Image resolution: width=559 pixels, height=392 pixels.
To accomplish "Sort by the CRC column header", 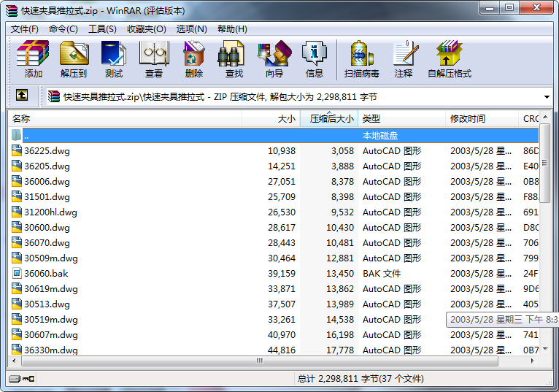I will pyautogui.click(x=528, y=119).
